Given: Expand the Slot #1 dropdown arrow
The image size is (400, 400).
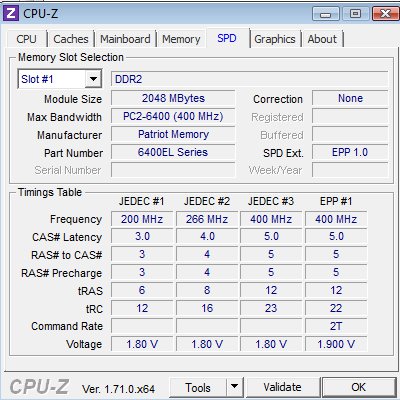Looking at the screenshot, I should point(93,79).
